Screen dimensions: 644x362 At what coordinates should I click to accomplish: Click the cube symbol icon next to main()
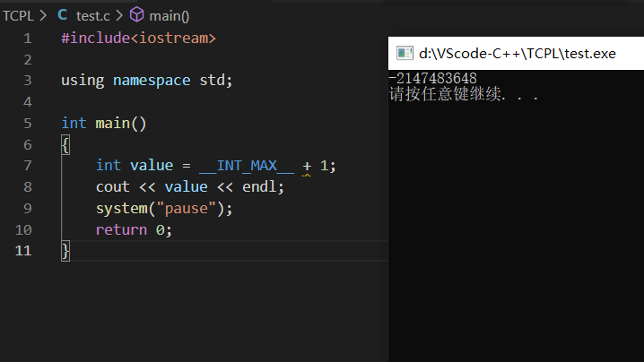[x=136, y=15]
